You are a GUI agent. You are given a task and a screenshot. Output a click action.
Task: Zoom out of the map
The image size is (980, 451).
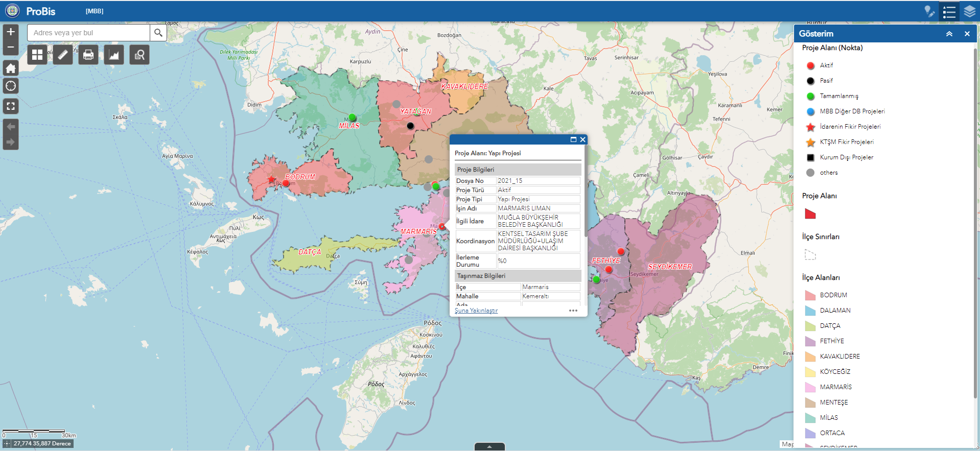(x=11, y=48)
